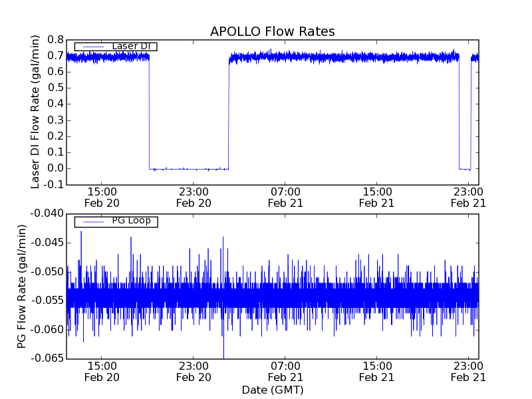Click the 0.8 tick label on top plot
The width and height of the screenshot is (532, 399).
point(56,40)
